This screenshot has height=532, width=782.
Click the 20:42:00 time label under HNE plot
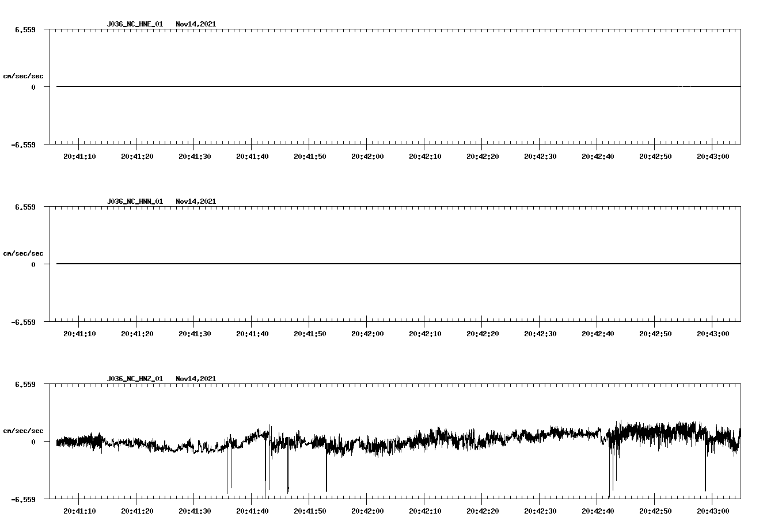pos(367,157)
